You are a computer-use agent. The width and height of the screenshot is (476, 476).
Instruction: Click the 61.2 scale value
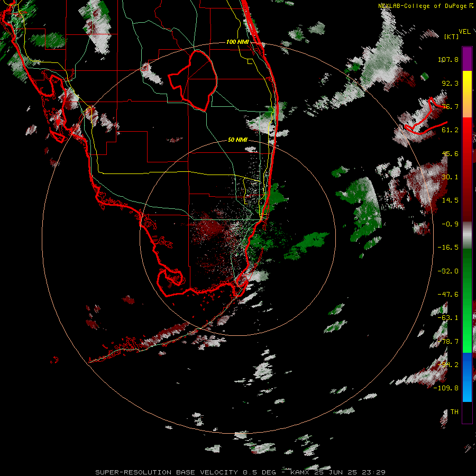pos(450,130)
